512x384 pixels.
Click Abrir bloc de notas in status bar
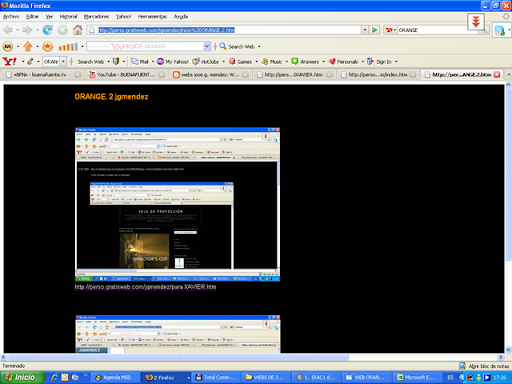tap(485, 366)
